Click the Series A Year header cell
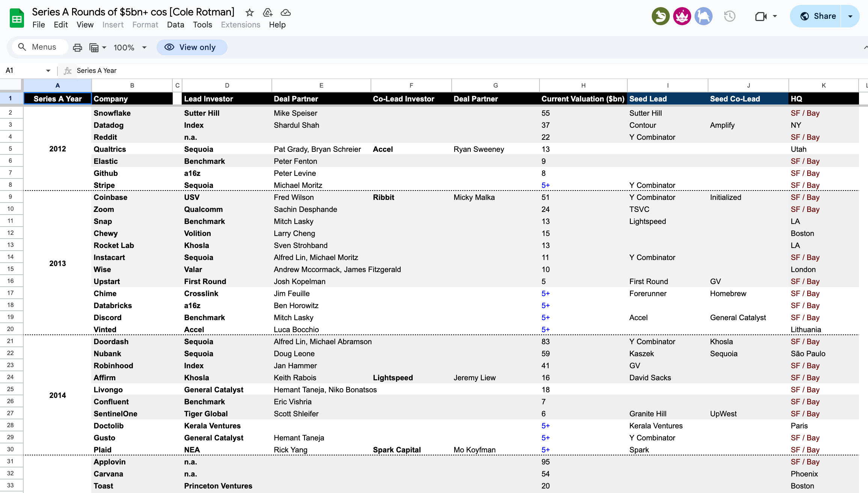Image resolution: width=868 pixels, height=493 pixels. click(x=57, y=99)
